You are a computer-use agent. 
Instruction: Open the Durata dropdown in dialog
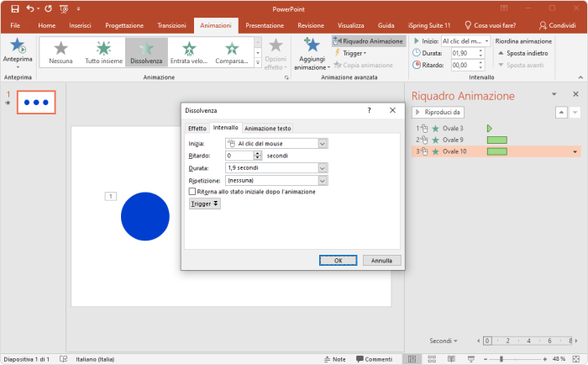coord(322,168)
